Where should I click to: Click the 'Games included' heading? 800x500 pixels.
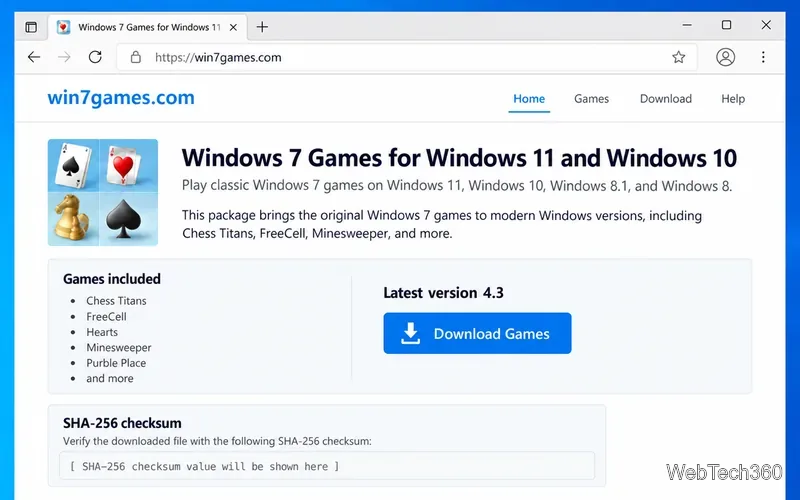(112, 279)
